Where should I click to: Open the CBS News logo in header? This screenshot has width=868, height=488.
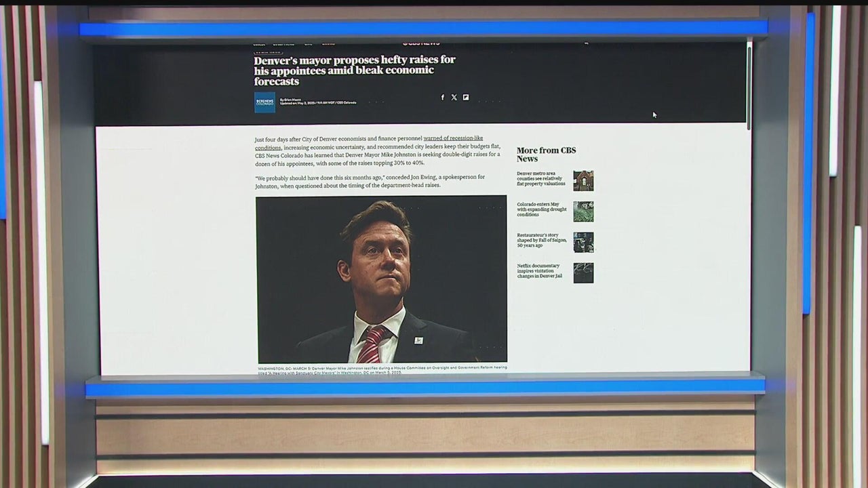point(420,43)
